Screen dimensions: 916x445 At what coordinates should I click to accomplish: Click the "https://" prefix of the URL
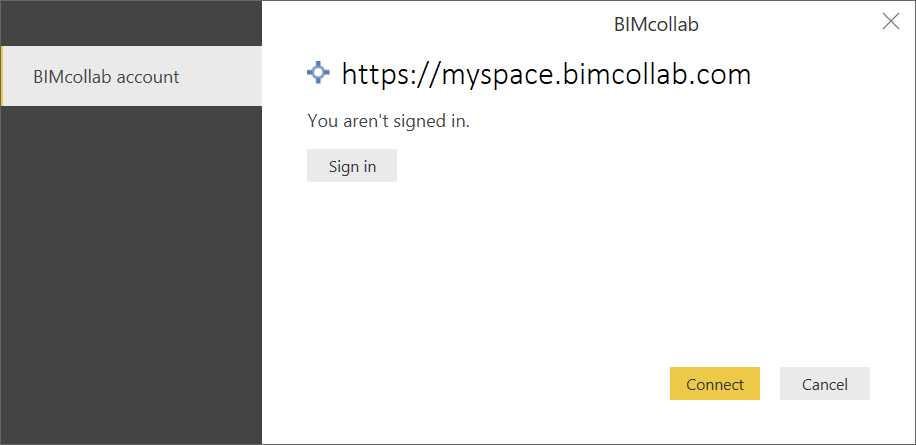coord(390,75)
